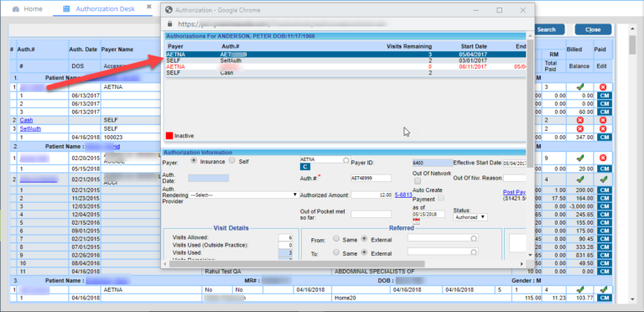This screenshot has width=644, height=312.
Task: Click the CM button for balance 347.00
Action: [x=604, y=137]
